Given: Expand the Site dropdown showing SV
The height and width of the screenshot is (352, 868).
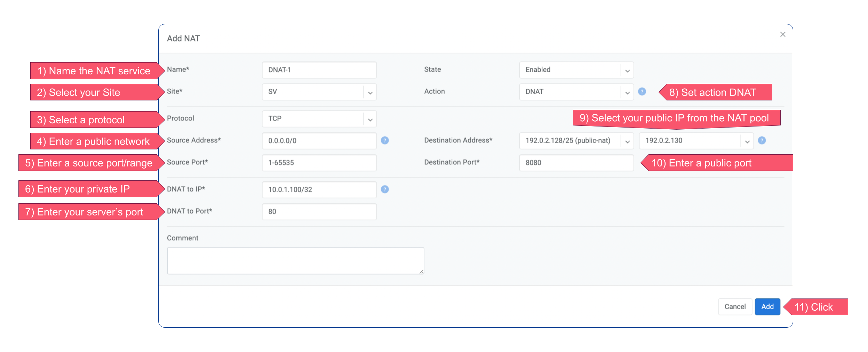Looking at the screenshot, I should [319, 92].
